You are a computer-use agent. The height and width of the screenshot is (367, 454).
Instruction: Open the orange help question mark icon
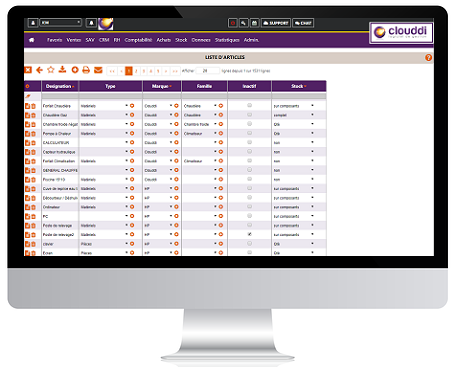428,57
